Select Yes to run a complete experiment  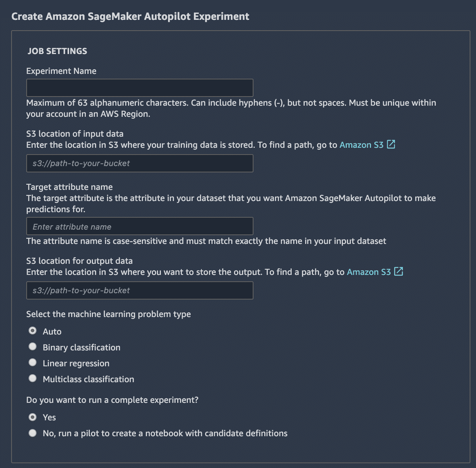[x=33, y=417]
